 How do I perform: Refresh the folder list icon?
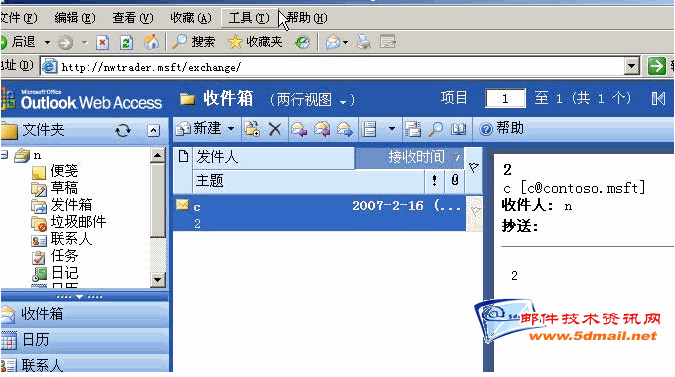coord(123,130)
